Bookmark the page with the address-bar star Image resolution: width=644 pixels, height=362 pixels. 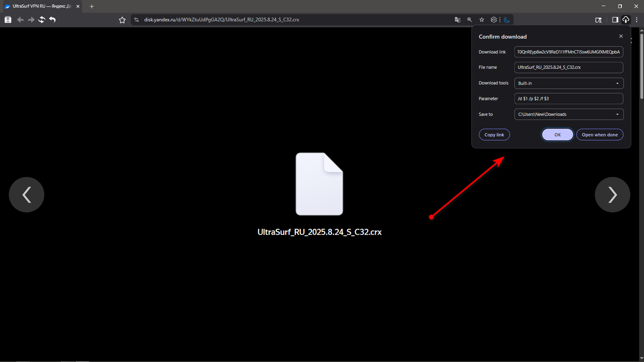481,20
